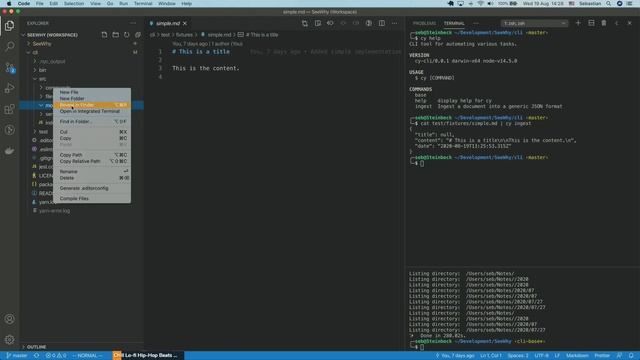Open the Docker whale view
This screenshot has height=360, width=640.
pyautogui.click(x=9, y=151)
